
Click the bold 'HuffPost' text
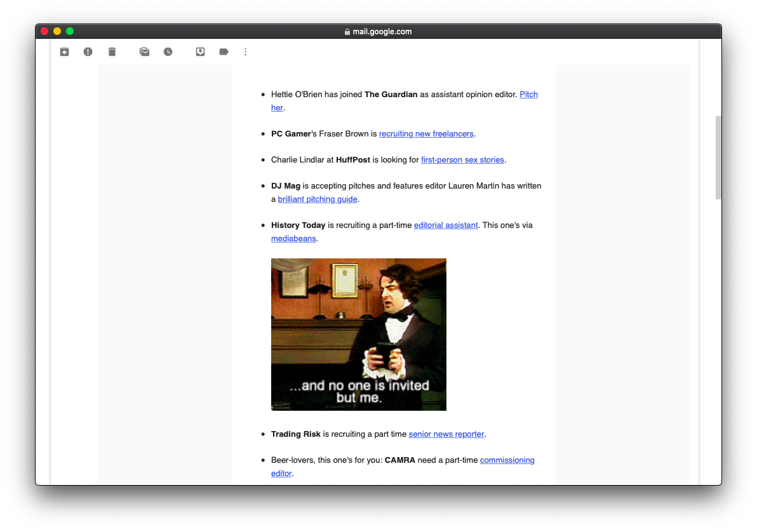(353, 160)
